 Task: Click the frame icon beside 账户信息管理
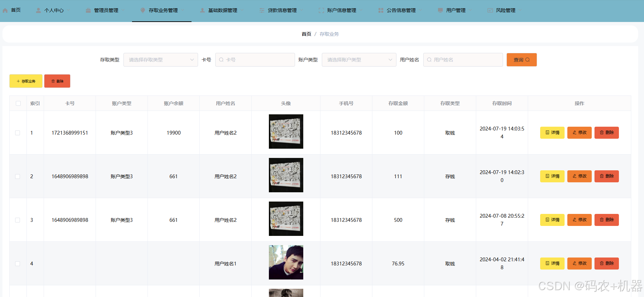[321, 10]
